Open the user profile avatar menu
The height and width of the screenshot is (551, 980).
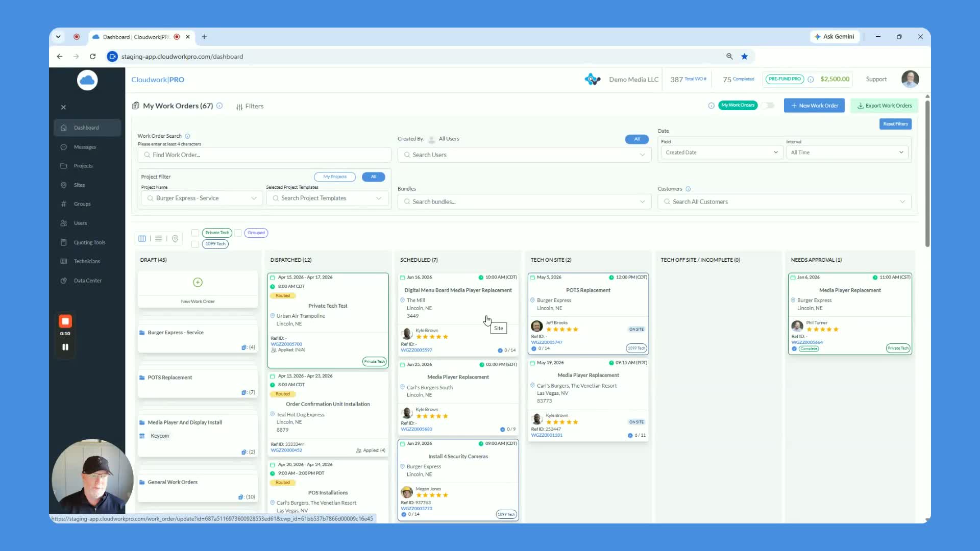click(910, 79)
